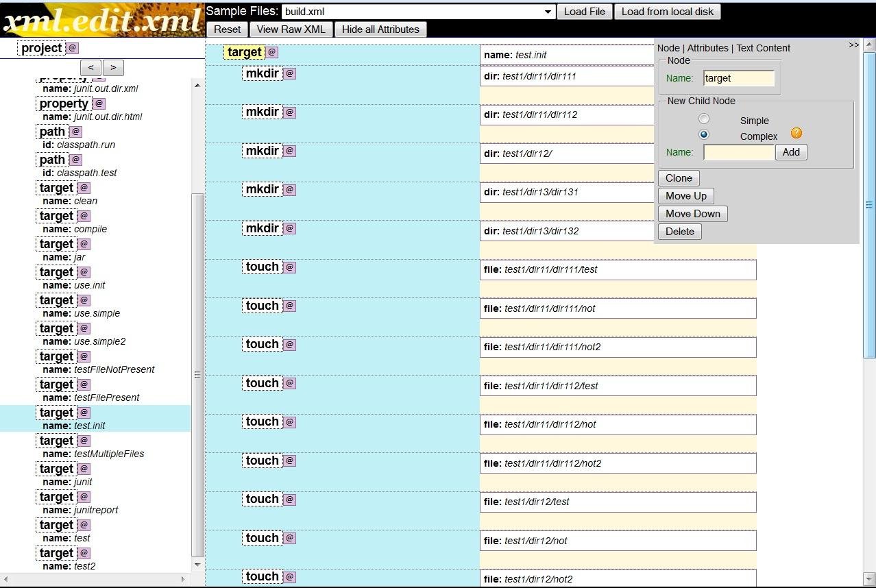Click the @ icon on the target node

pyautogui.click(x=272, y=52)
